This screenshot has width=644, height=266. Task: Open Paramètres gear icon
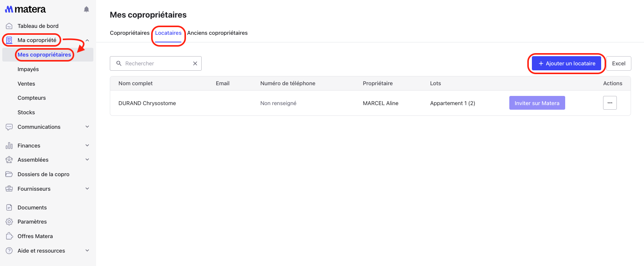coord(9,222)
